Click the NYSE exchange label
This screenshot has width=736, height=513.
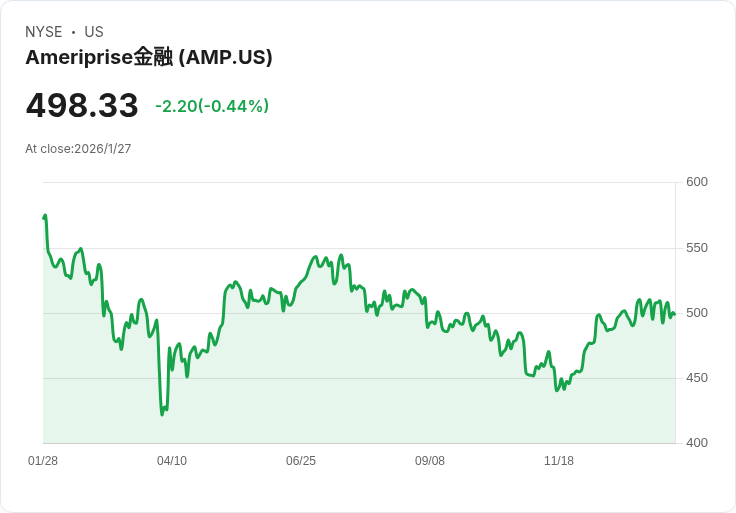point(44,32)
